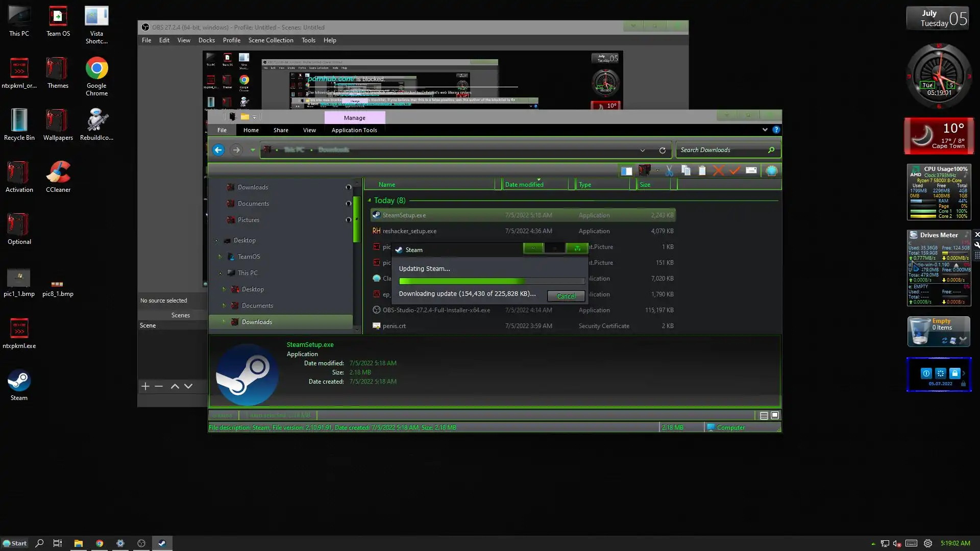The height and width of the screenshot is (551, 980).
Task: Open the address bar history dropdown
Action: pyautogui.click(x=642, y=150)
